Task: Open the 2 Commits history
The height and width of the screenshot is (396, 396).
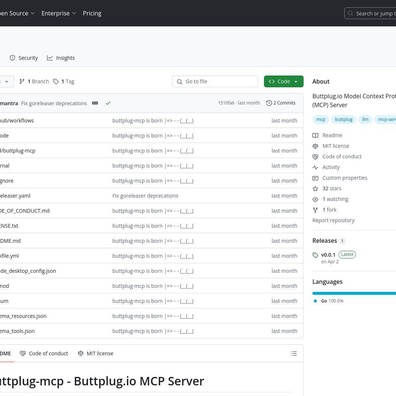Action: click(281, 103)
